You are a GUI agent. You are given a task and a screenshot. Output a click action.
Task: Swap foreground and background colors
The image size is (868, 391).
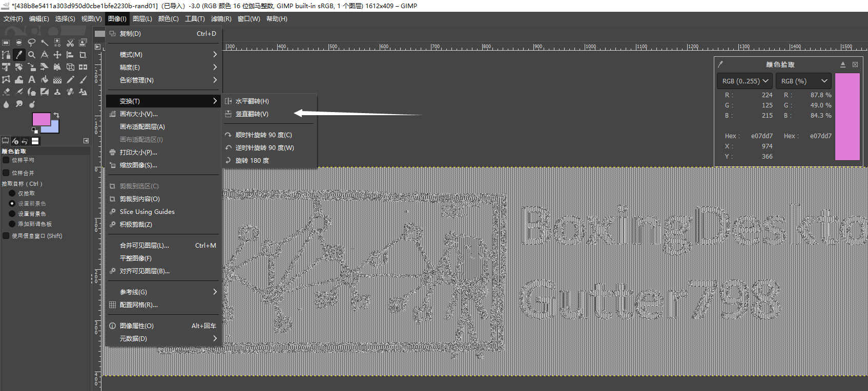coord(56,115)
